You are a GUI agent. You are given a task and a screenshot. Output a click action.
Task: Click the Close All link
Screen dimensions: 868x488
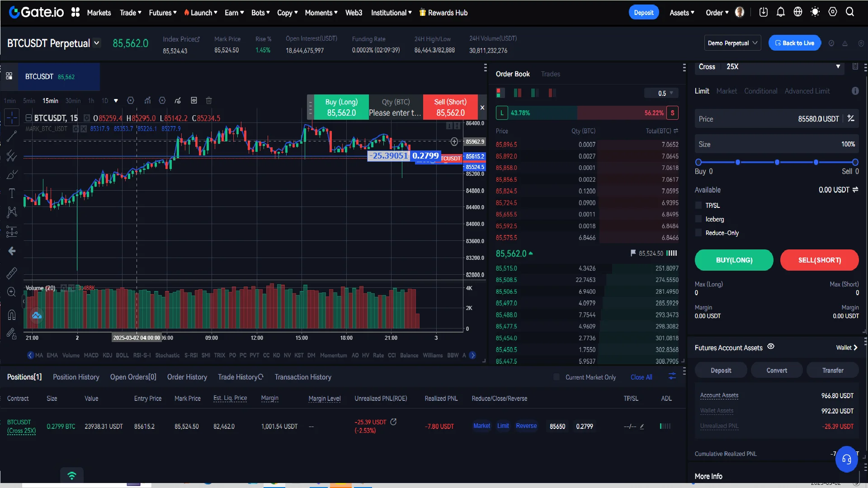coord(641,377)
